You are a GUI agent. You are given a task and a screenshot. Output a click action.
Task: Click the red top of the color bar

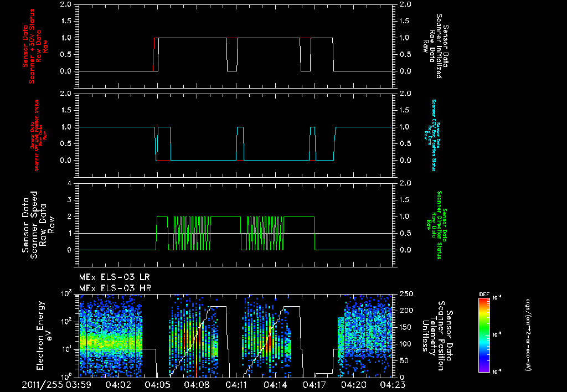(x=484, y=301)
